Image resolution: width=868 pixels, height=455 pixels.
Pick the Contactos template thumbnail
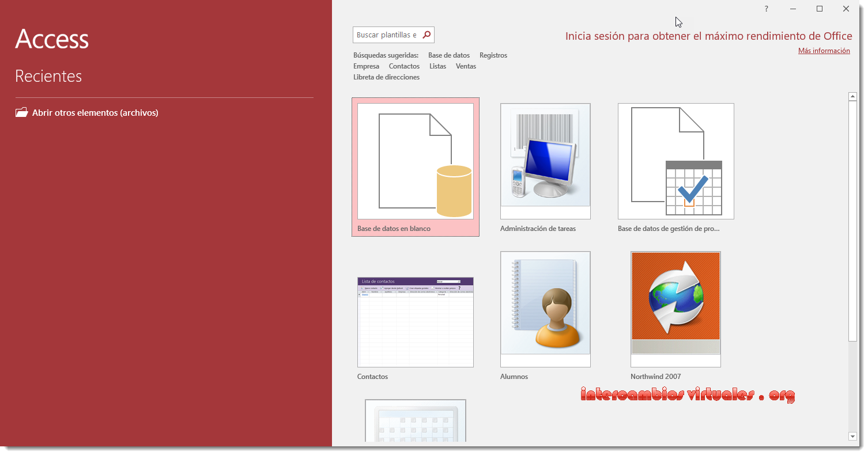pyautogui.click(x=415, y=322)
